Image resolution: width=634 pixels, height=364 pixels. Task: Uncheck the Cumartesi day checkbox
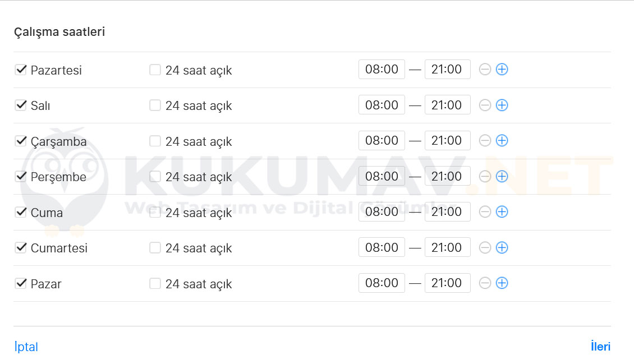[x=21, y=248]
